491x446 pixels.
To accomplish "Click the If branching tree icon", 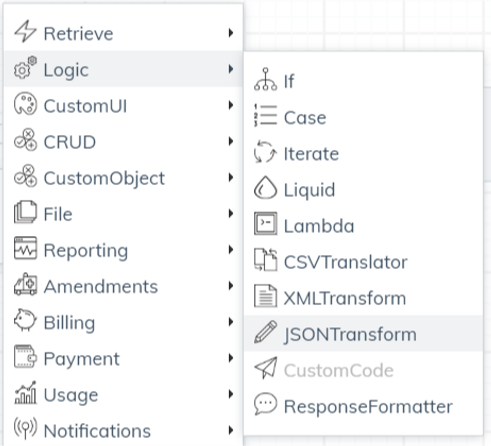I will (265, 79).
